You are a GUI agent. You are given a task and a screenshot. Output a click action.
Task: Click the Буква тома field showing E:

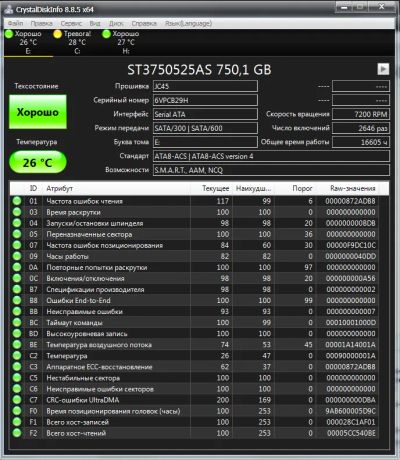tap(205, 142)
